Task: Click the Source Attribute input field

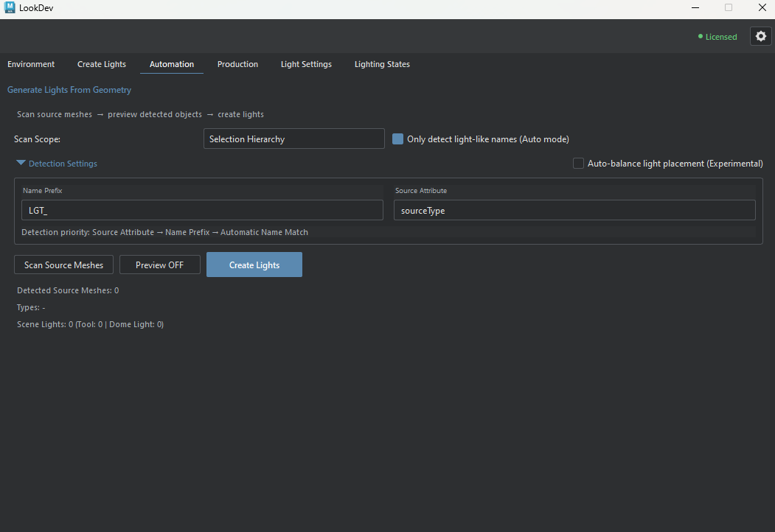Action: 574,211
